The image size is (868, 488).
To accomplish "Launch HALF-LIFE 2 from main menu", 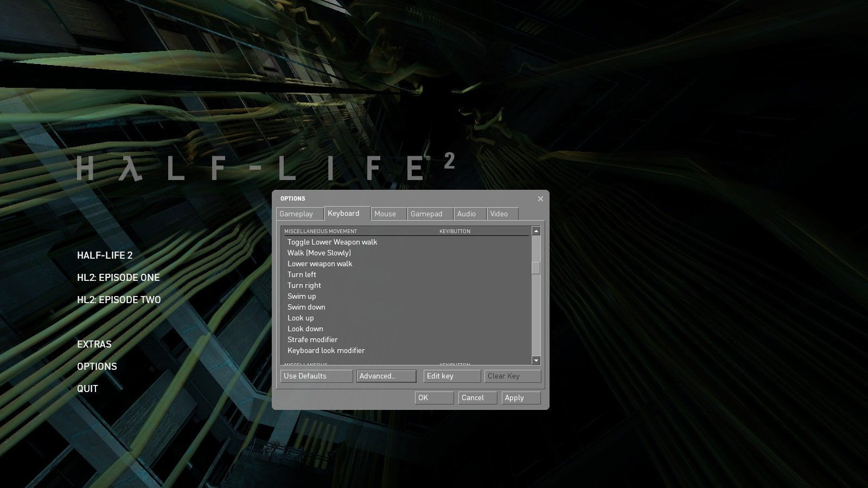I will coord(105,255).
